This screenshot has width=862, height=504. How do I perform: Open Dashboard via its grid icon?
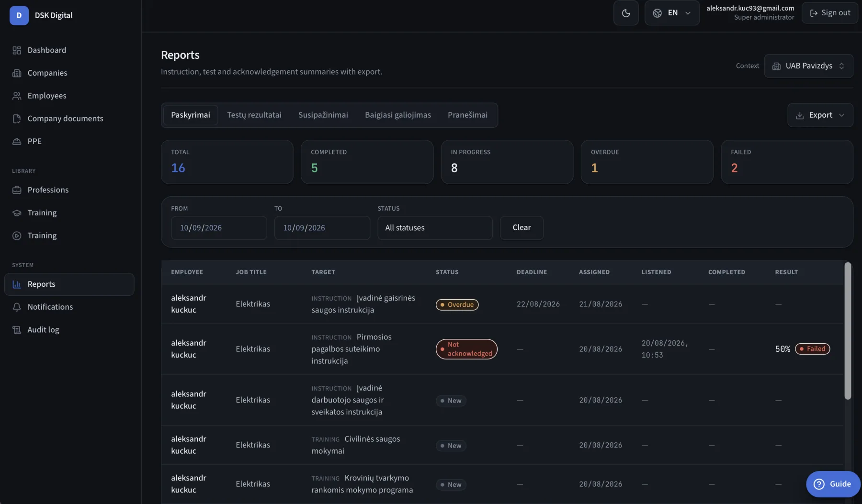click(x=17, y=50)
